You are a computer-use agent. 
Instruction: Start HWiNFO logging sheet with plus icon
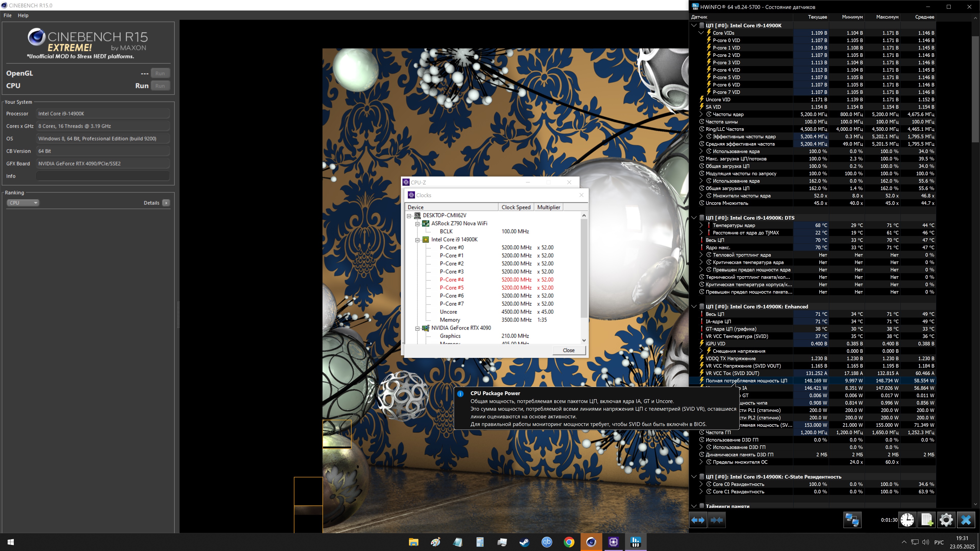927,520
